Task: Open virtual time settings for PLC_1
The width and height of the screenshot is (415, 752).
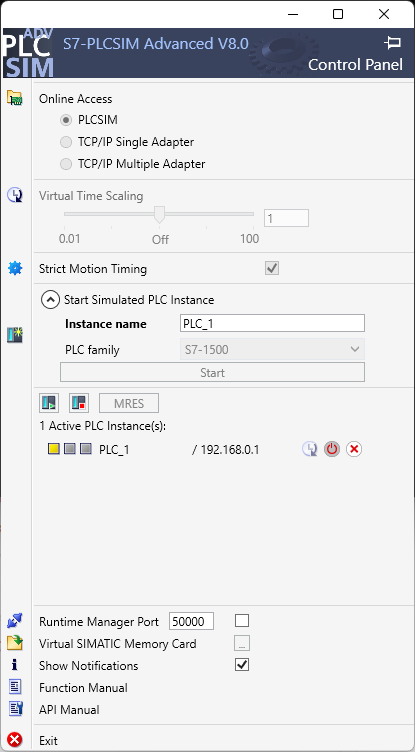Action: (309, 449)
